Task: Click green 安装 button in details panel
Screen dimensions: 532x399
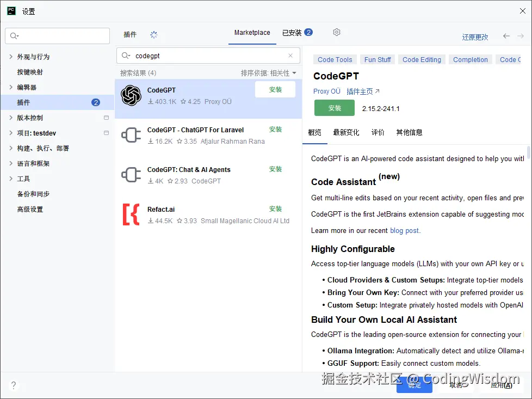Action: pos(335,108)
